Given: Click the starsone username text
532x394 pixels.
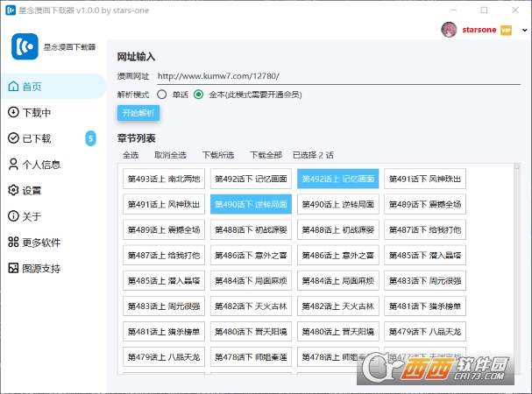Looking at the screenshot, I should pos(479,30).
